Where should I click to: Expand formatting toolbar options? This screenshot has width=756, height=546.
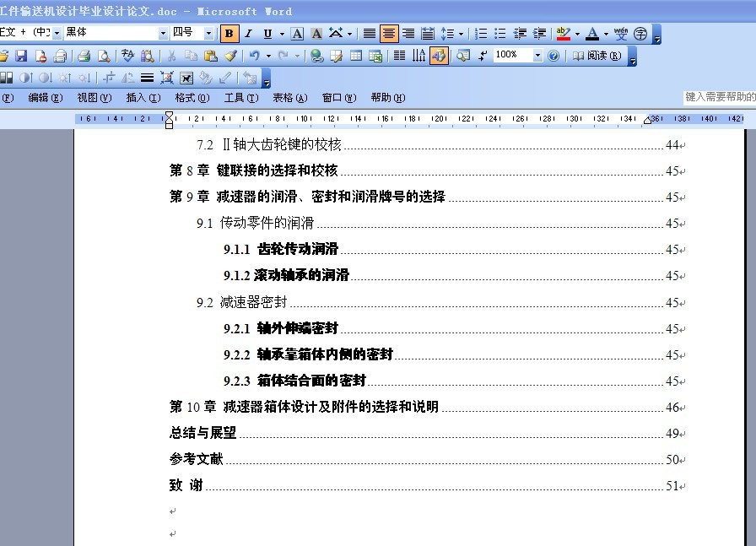(657, 35)
